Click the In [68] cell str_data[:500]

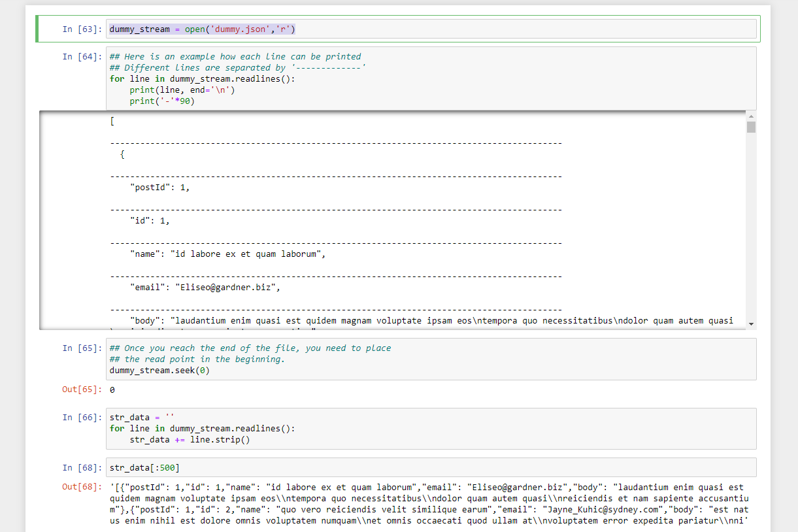pyautogui.click(x=431, y=467)
